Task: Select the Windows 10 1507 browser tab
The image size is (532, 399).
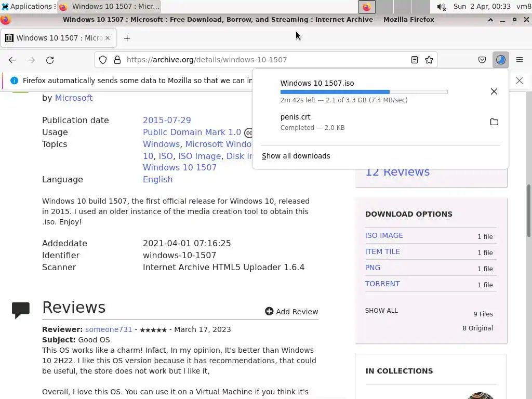Action: pyautogui.click(x=59, y=38)
